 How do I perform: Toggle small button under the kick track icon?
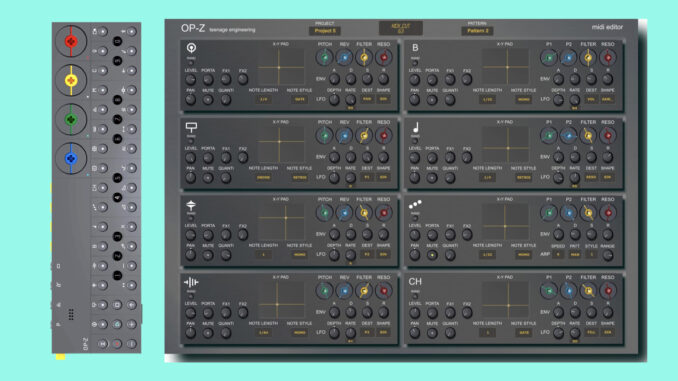click(x=191, y=62)
